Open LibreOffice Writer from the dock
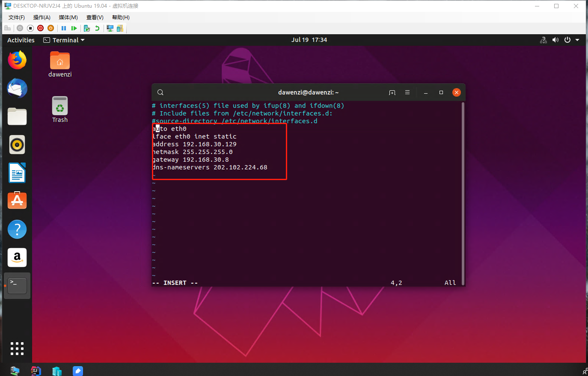Screen dimensions: 588x376 pyautogui.click(x=17, y=173)
